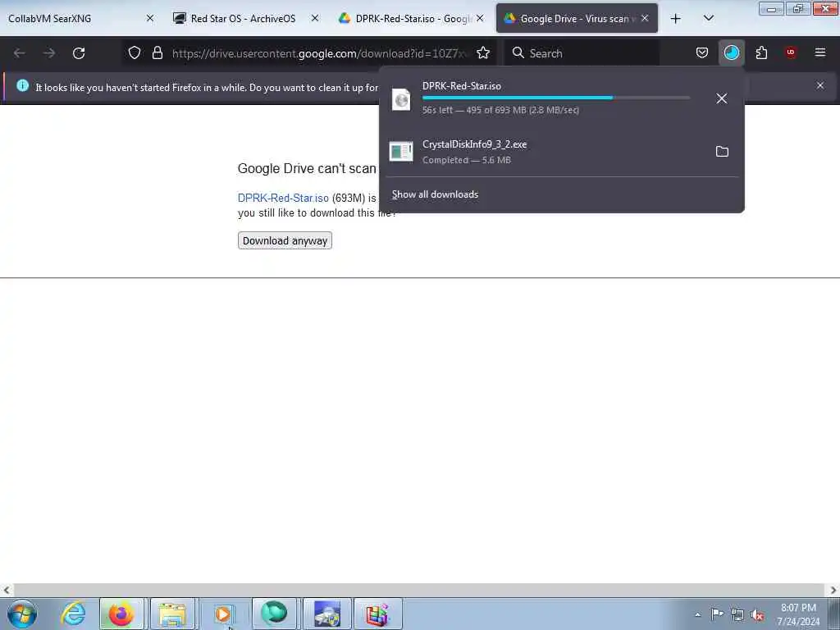The height and width of the screenshot is (630, 840).
Task: Click the DPRK-Red-Star.iso file icon in downloads
Action: [401, 99]
